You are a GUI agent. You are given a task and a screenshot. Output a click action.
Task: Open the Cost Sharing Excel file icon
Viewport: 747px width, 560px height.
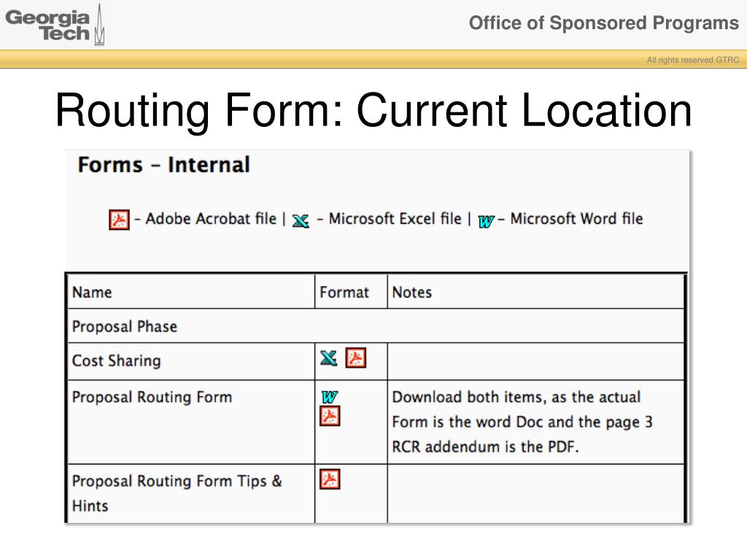[x=329, y=358]
